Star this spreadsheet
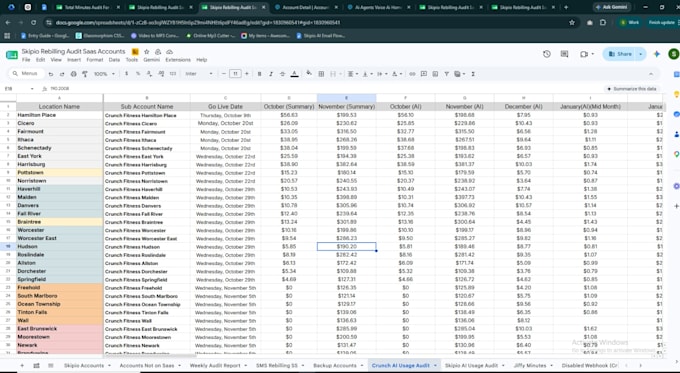 (x=147, y=52)
